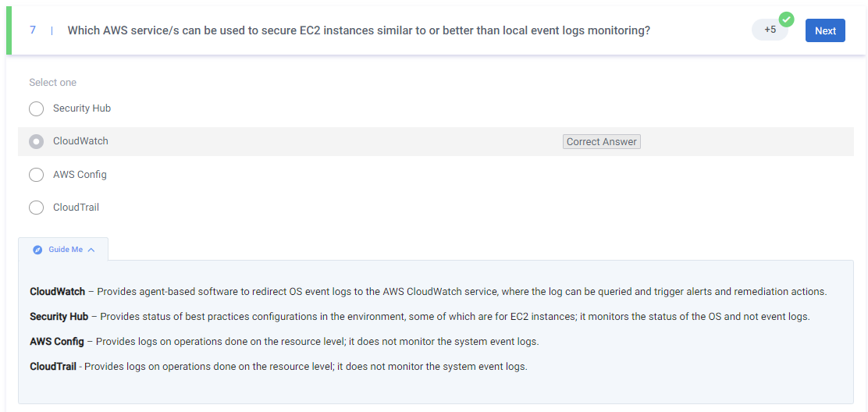Click bold CloudTrail heading in explanation
Viewport: 868px width, 412px height.
coord(53,366)
